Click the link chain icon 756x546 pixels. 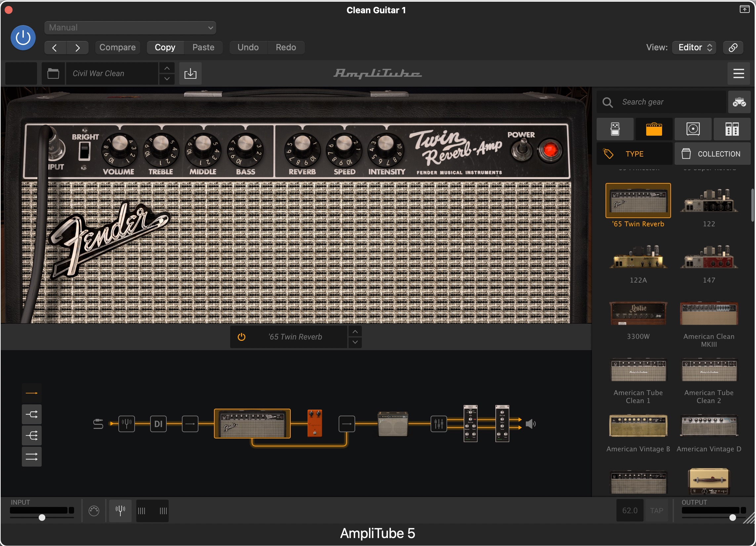(733, 48)
